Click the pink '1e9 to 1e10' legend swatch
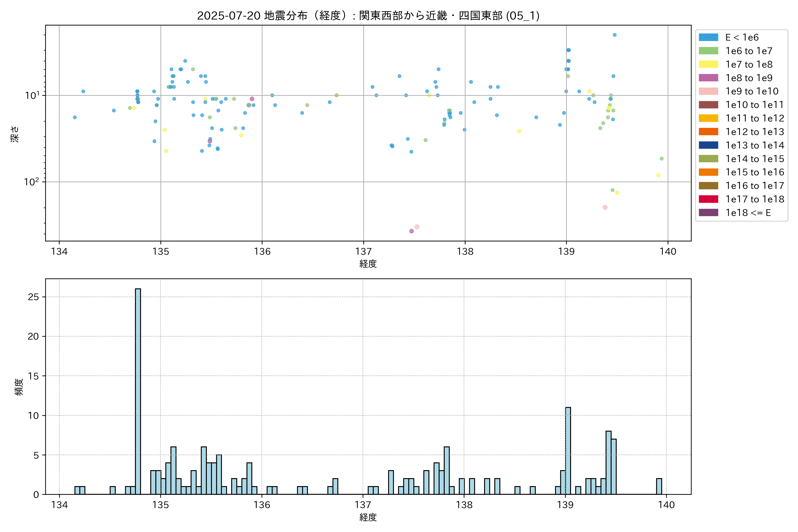 click(708, 91)
